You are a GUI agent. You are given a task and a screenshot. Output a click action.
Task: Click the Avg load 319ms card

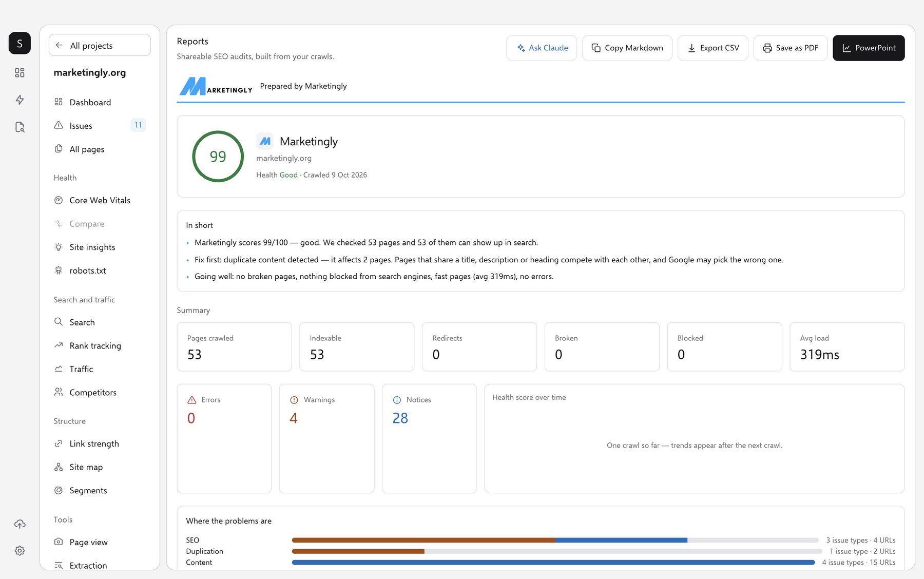[847, 346]
